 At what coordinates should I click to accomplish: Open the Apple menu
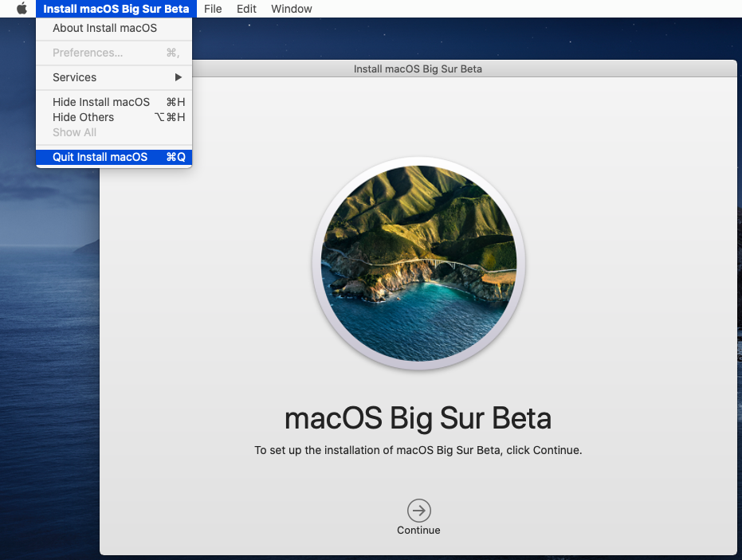21,9
